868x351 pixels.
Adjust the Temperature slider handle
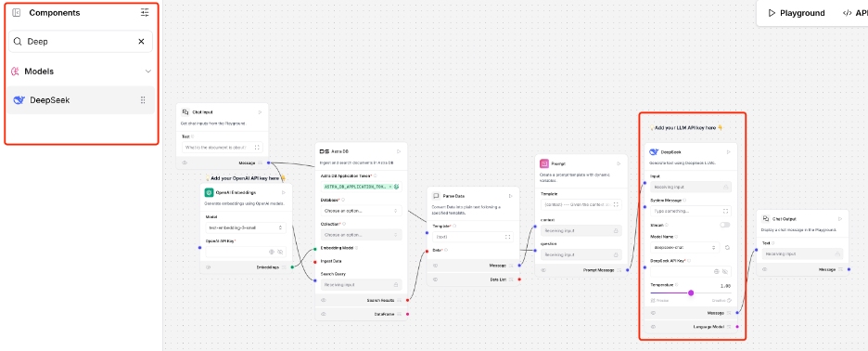[691, 292]
